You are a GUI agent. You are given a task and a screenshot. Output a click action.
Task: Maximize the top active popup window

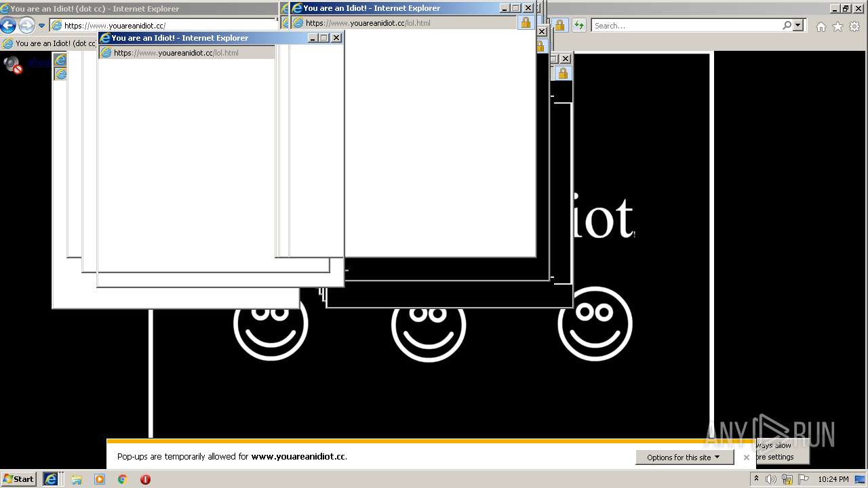pos(516,8)
